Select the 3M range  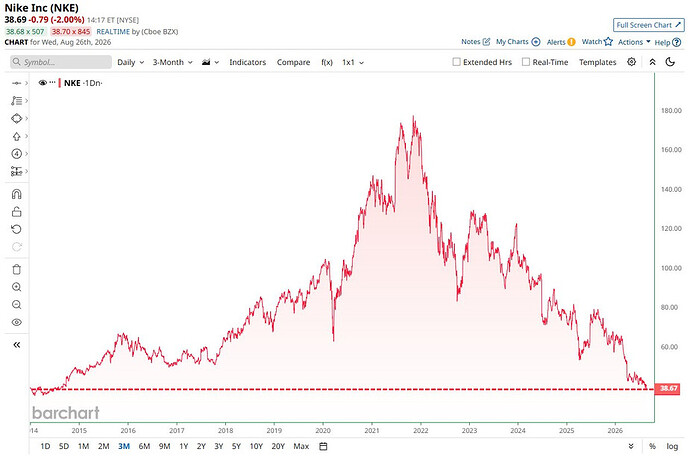(124, 446)
